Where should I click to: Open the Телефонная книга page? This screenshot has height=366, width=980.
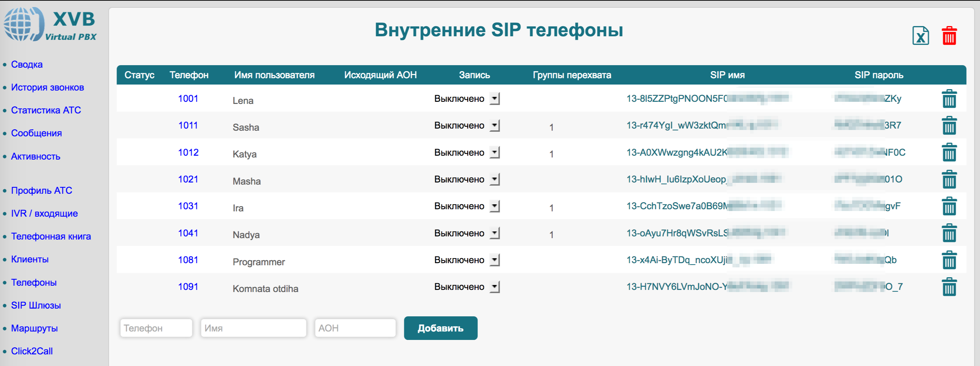(51, 236)
